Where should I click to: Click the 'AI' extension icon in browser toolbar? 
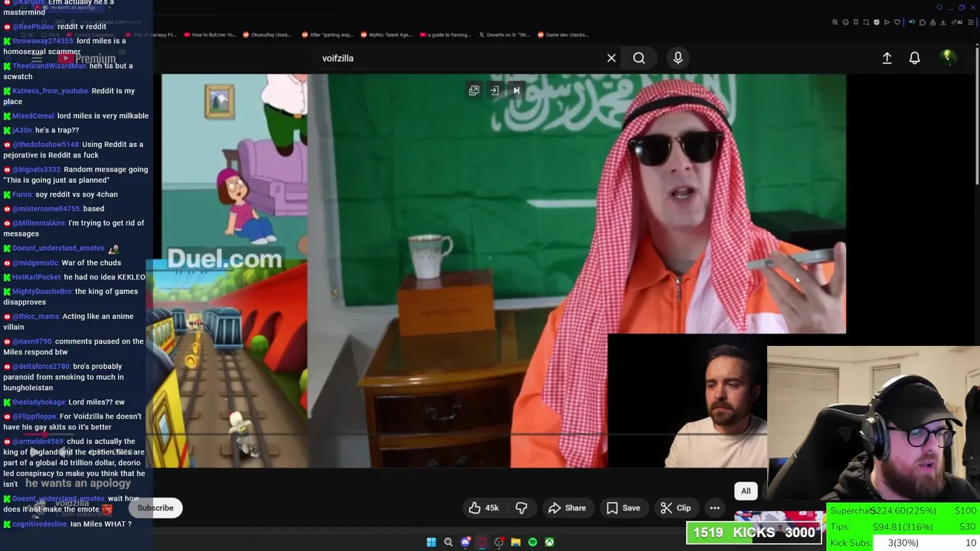click(x=959, y=22)
